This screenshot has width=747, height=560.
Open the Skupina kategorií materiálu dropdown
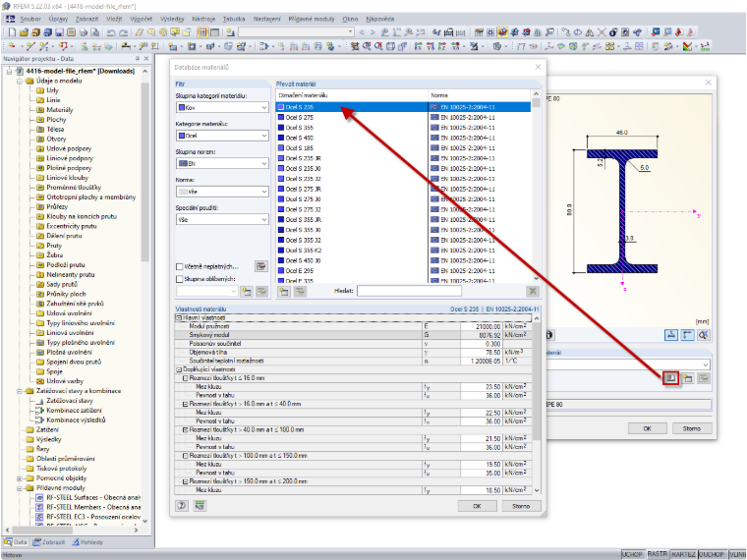[x=222, y=108]
